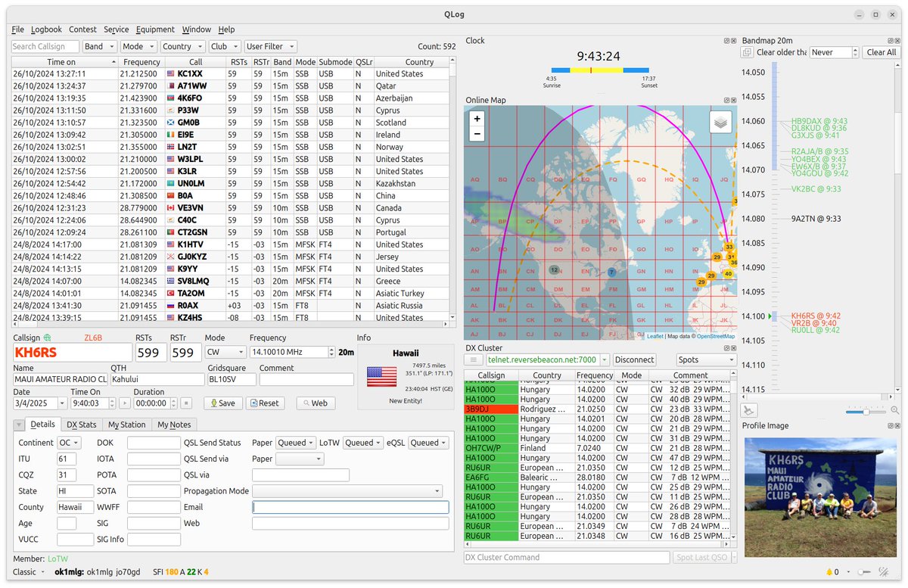Save the current QSO entry

223,403
